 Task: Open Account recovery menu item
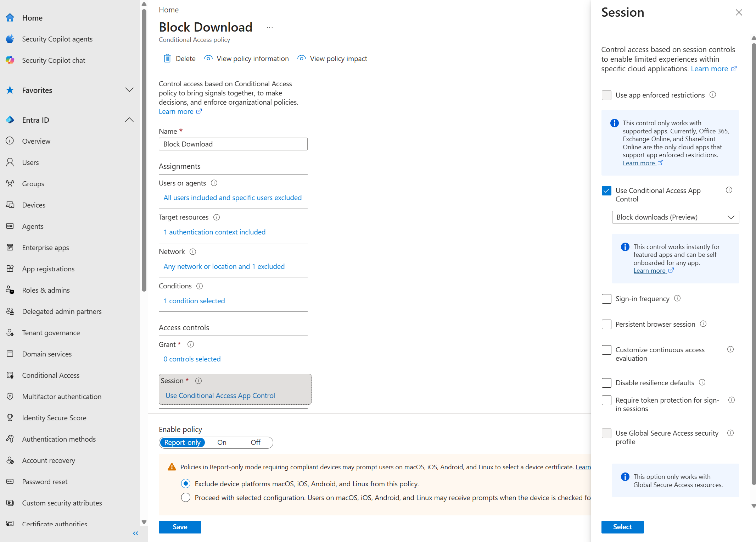pos(49,460)
